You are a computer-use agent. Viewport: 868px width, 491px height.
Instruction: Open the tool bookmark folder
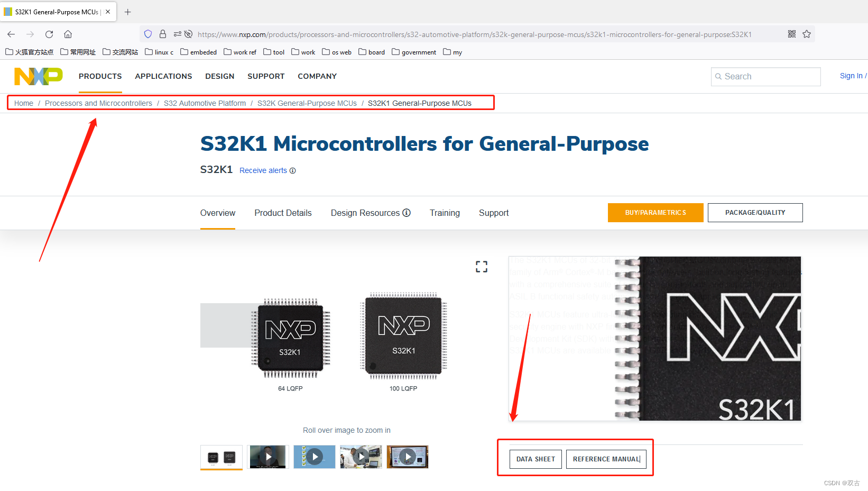click(274, 52)
